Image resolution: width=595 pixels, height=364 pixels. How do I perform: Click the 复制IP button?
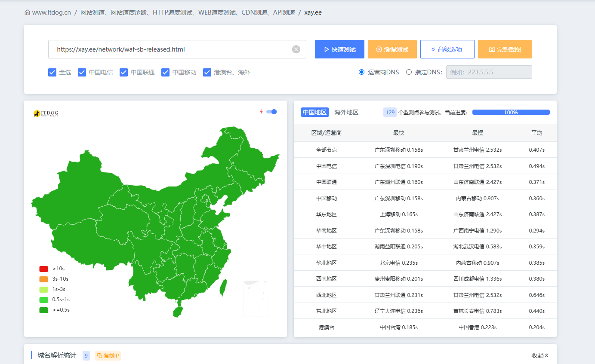(x=108, y=356)
